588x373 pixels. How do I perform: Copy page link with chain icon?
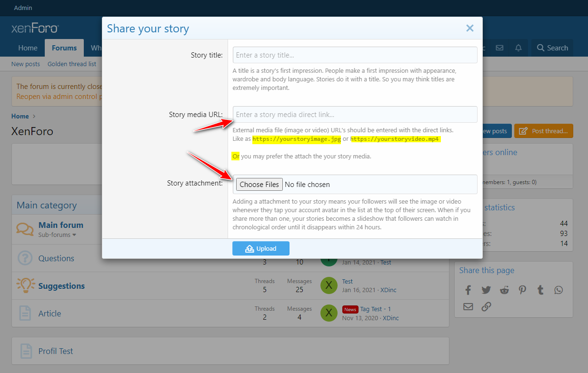[x=486, y=306]
